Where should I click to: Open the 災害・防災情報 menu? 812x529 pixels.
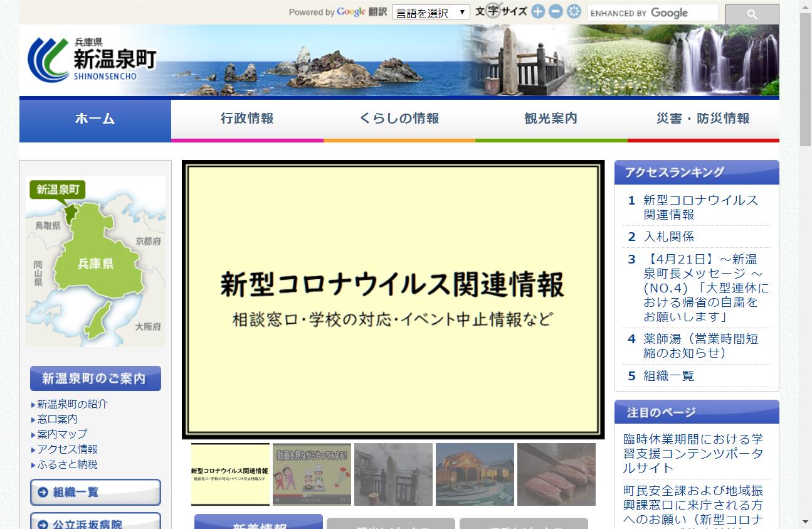pyautogui.click(x=703, y=118)
